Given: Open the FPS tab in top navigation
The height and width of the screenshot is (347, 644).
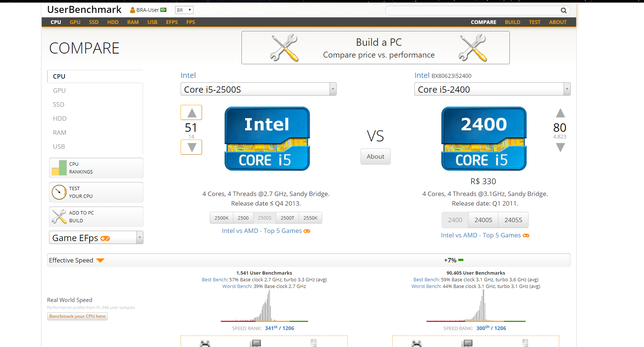Looking at the screenshot, I should pos(191,22).
